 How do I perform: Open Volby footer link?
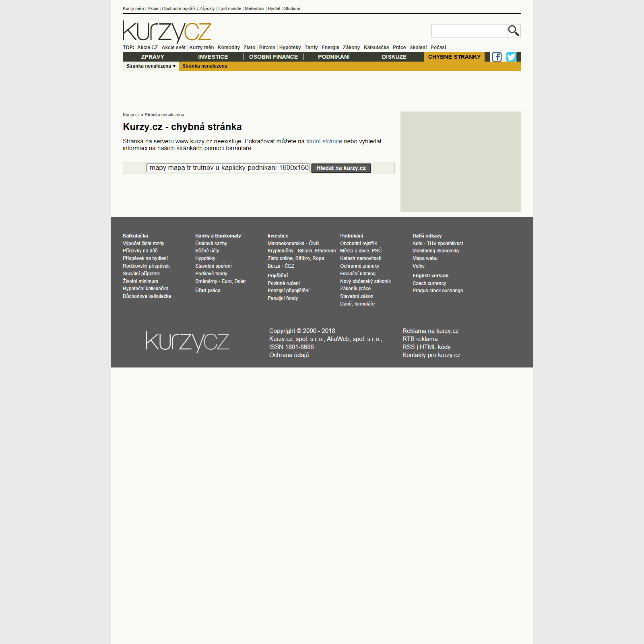tap(419, 266)
